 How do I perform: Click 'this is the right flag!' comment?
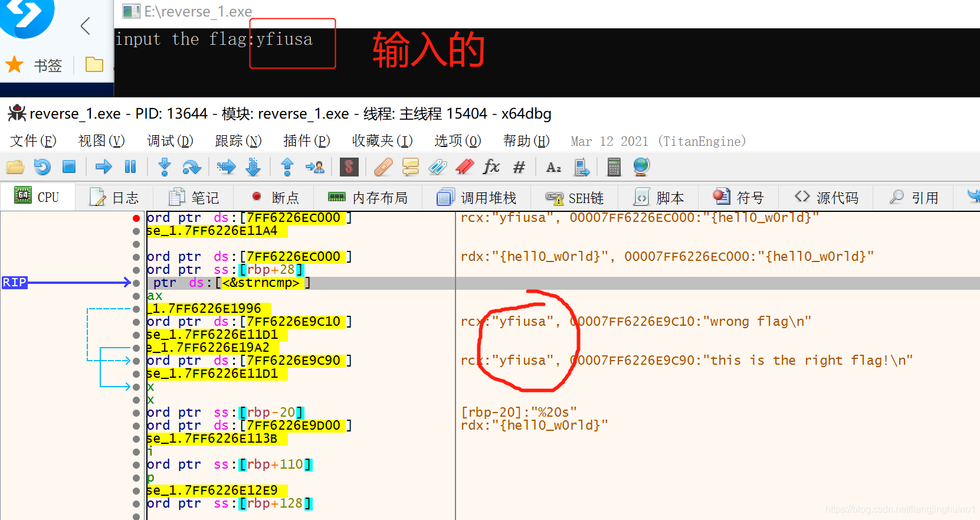(687, 361)
